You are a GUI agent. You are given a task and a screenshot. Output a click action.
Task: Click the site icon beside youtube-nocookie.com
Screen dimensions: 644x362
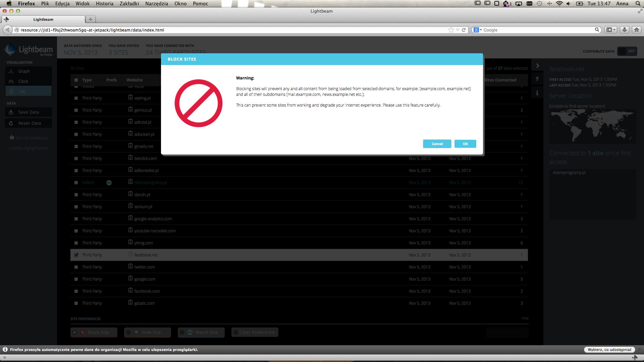point(130,230)
